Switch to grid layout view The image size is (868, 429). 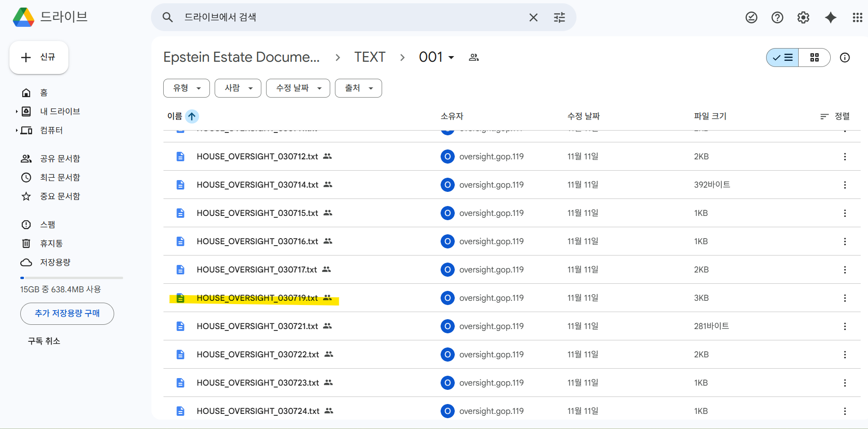point(814,58)
